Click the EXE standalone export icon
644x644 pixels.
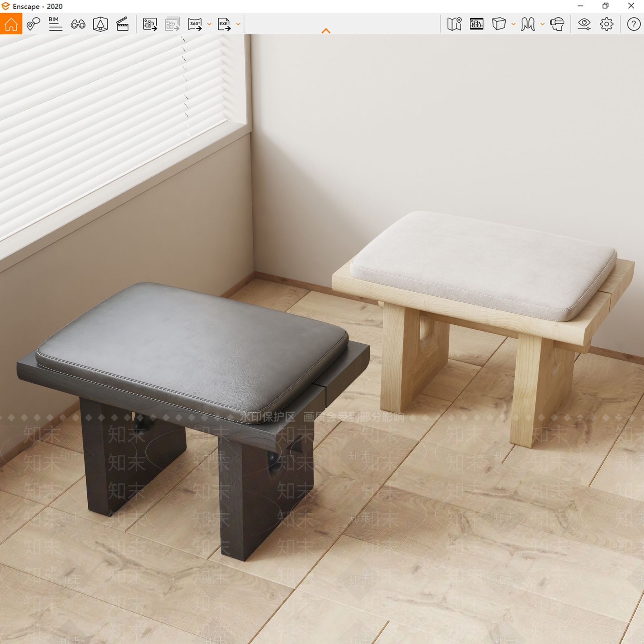224,24
